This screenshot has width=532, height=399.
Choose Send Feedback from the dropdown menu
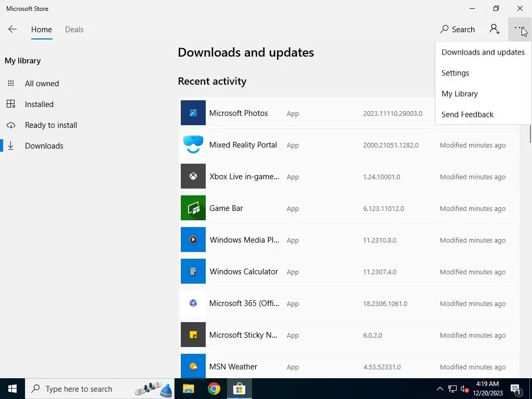tap(483, 114)
